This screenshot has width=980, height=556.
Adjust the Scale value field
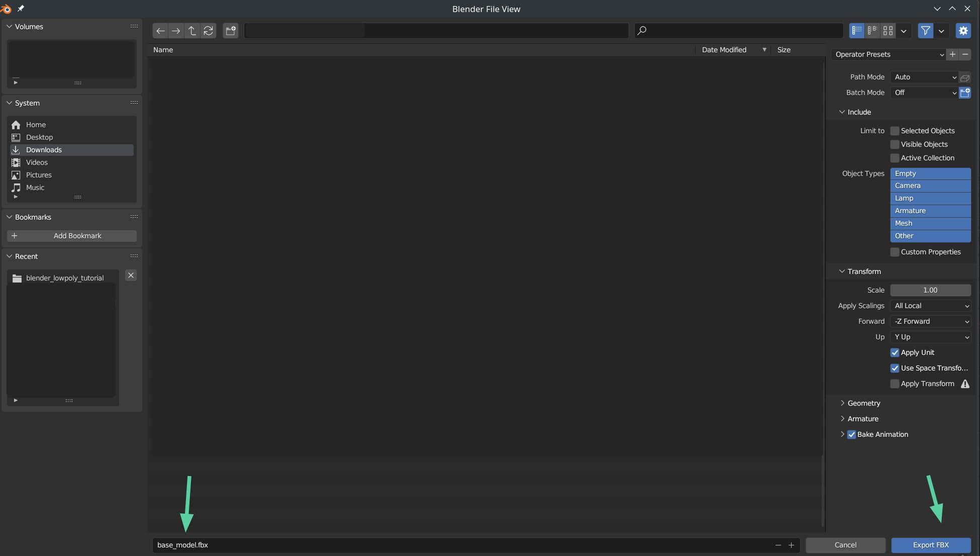point(930,290)
